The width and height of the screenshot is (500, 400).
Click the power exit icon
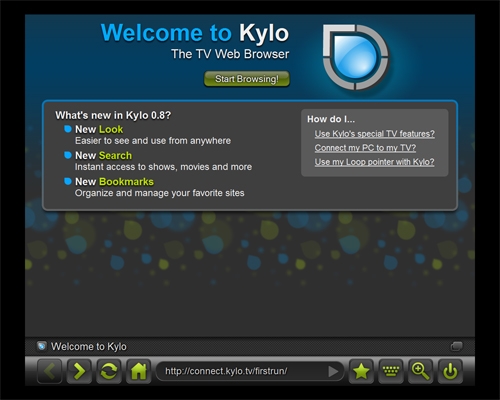tap(450, 371)
